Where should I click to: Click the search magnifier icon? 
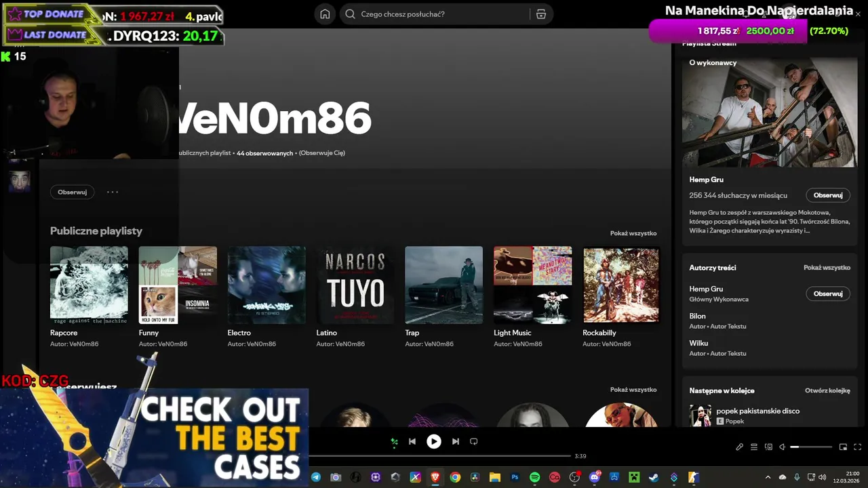[x=350, y=14]
